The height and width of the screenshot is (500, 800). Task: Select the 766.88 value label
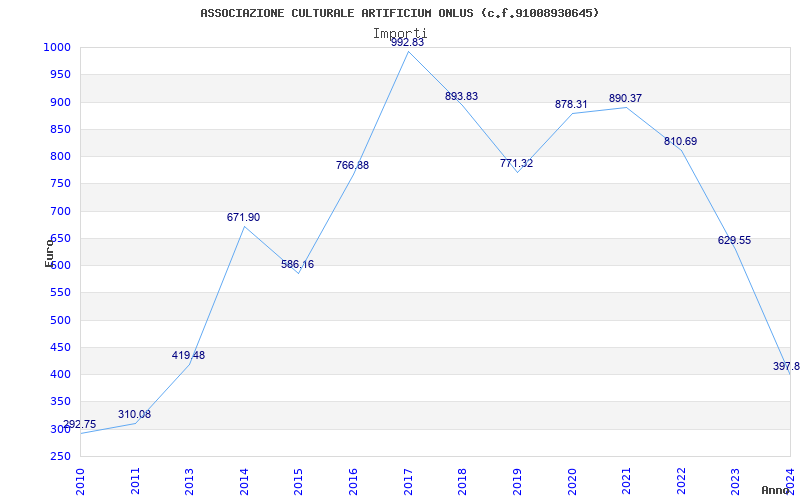click(352, 165)
